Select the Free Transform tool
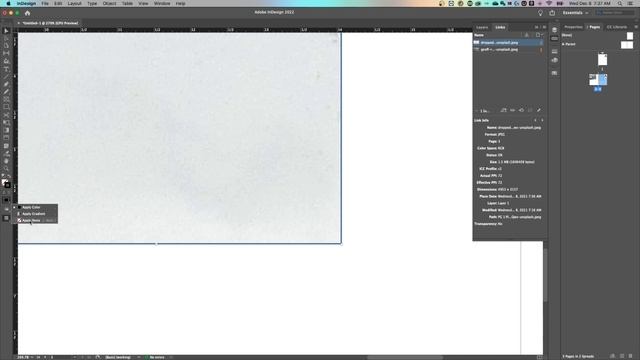 click(x=6, y=122)
